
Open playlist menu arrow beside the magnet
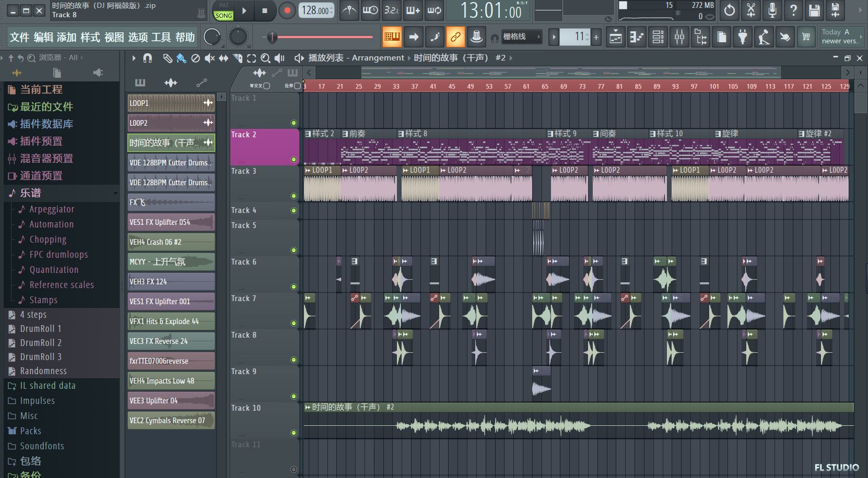tap(134, 58)
